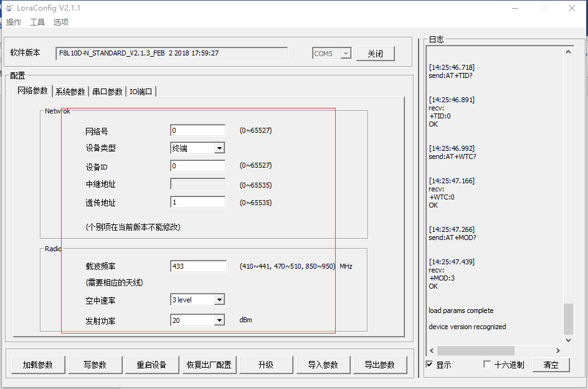Open the 选项 menu
The width and height of the screenshot is (588, 389).
[61, 22]
